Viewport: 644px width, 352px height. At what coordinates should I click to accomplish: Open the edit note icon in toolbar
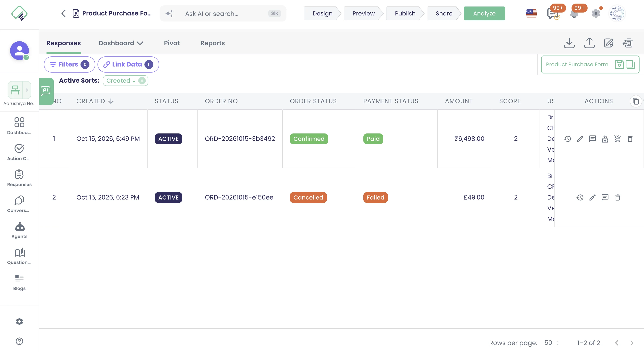[x=608, y=43]
